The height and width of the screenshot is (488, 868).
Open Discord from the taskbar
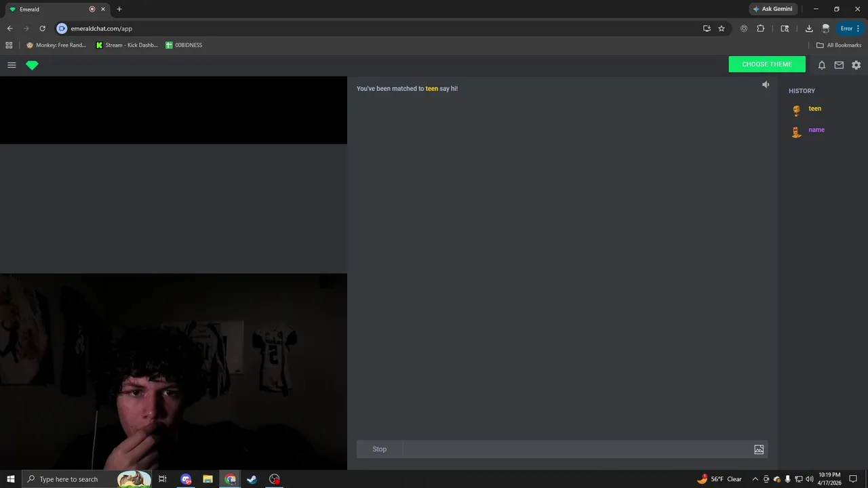186,479
